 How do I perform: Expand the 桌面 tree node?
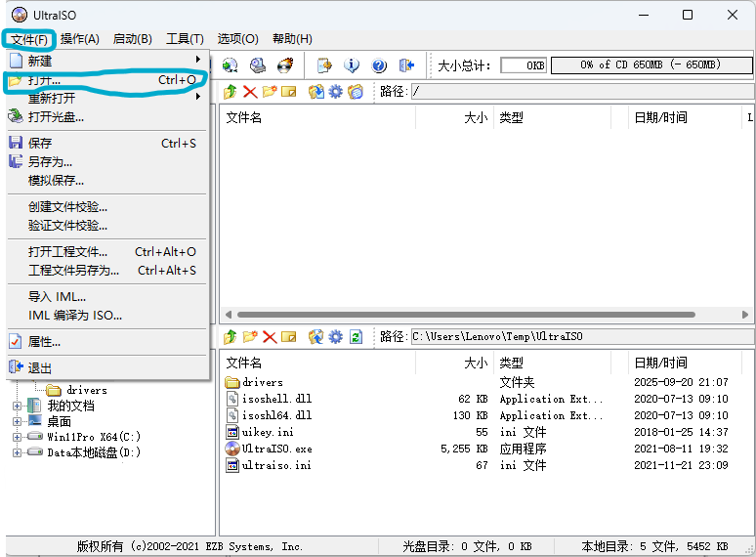coord(17,421)
